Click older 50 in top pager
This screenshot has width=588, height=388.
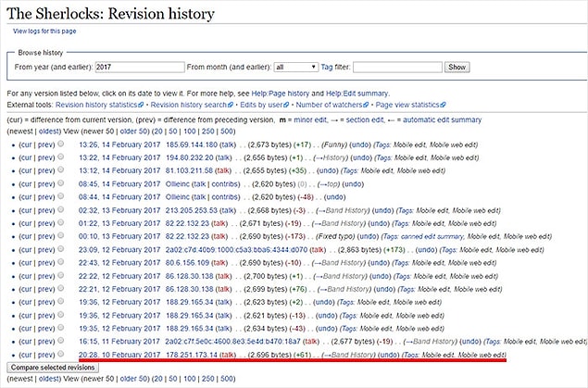pos(133,131)
